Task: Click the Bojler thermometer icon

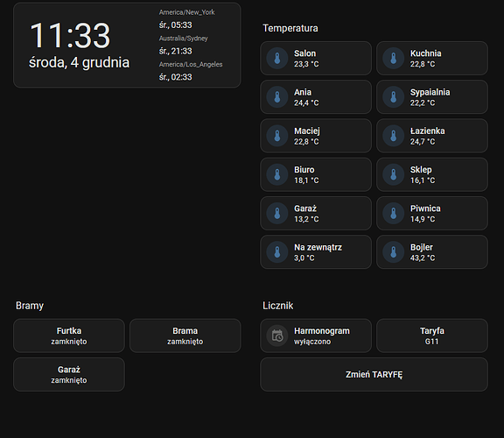Action: tap(393, 252)
